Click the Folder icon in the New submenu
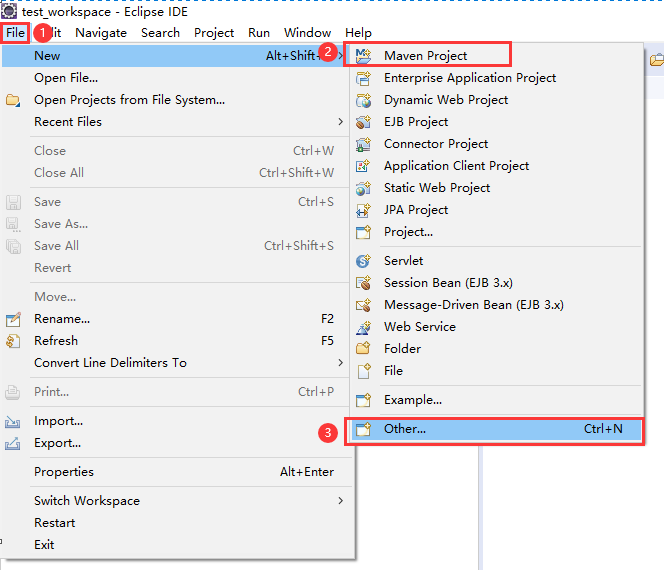This screenshot has width=664, height=570. (x=364, y=349)
